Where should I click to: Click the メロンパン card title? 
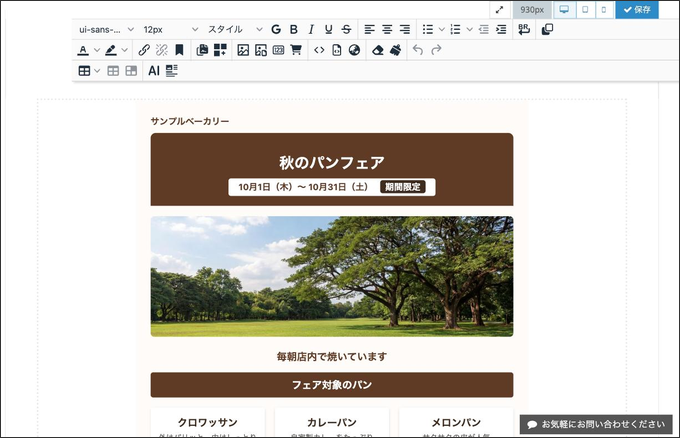[456, 422]
